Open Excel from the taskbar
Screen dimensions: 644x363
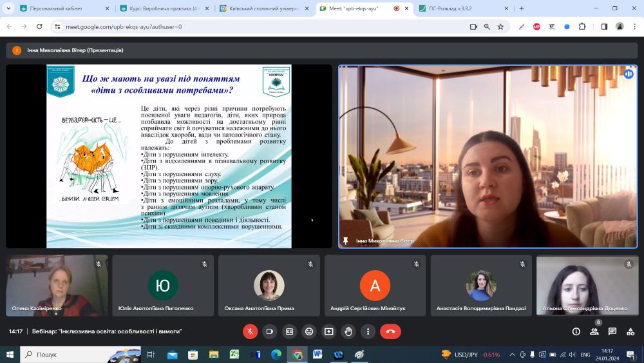click(x=234, y=355)
